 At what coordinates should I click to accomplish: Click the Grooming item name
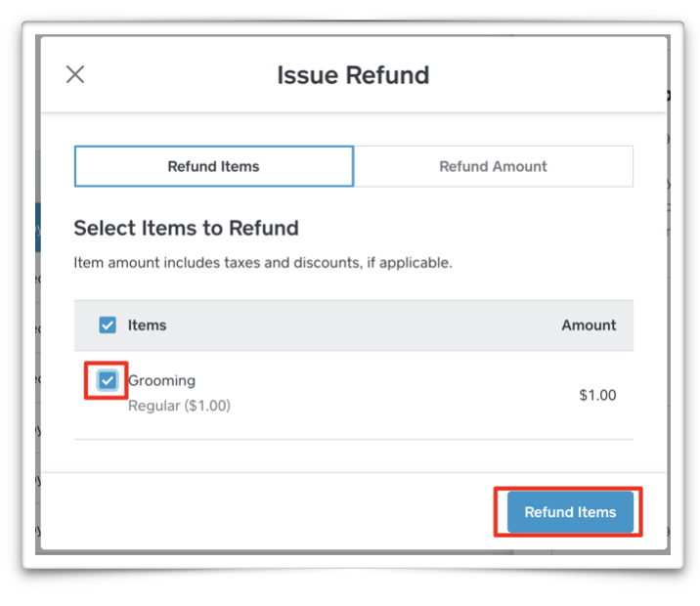point(161,380)
